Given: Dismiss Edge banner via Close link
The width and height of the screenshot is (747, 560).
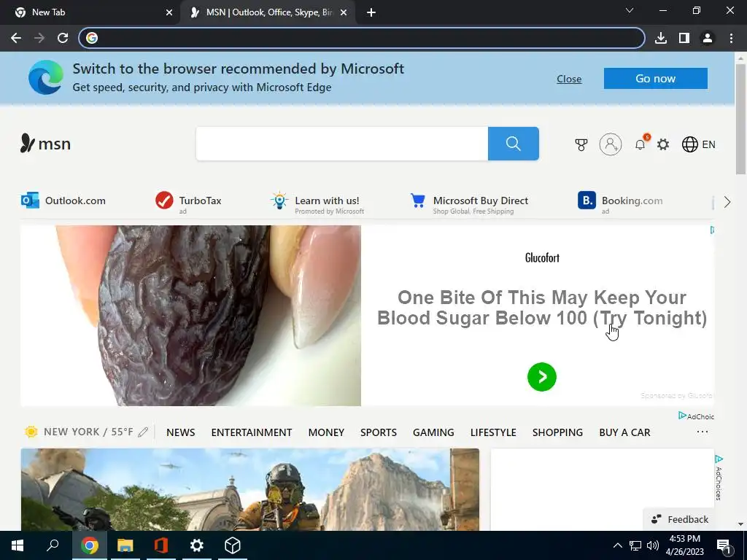Looking at the screenshot, I should pos(569,79).
